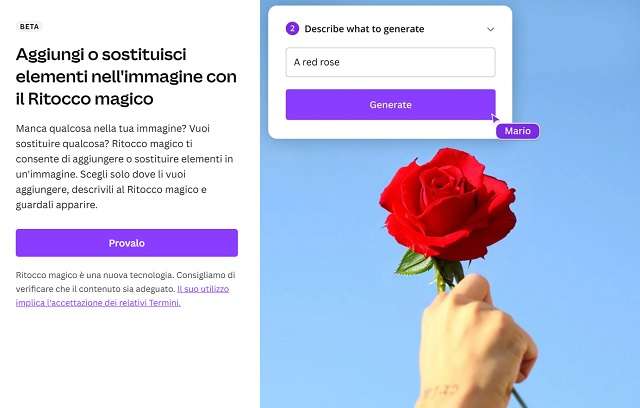Image resolution: width=640 pixels, height=408 pixels.
Task: Click the rose stem below the hand
Action: tap(519, 398)
